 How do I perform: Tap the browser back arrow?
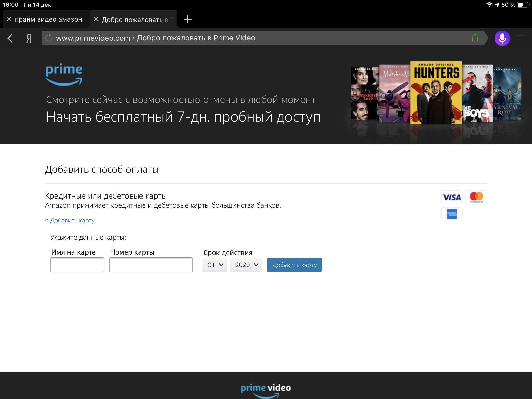10,38
